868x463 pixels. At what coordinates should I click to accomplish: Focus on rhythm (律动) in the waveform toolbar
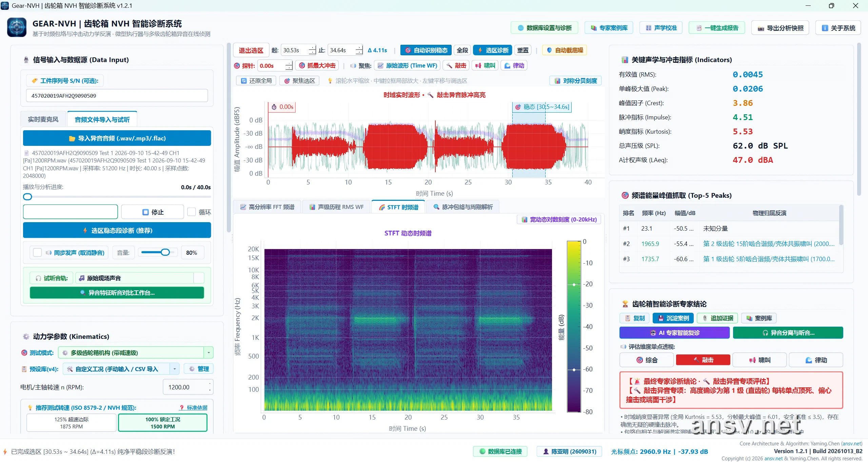[x=514, y=65]
